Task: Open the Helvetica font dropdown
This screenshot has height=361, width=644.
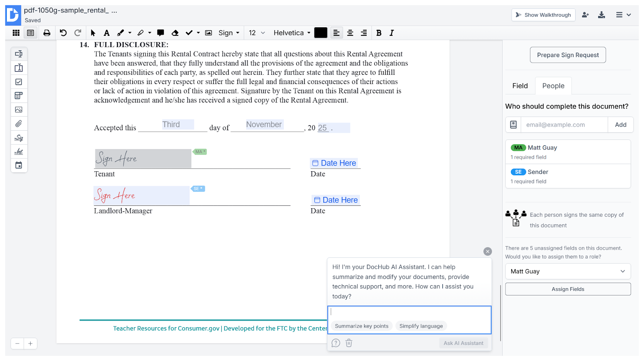Action: [292, 33]
